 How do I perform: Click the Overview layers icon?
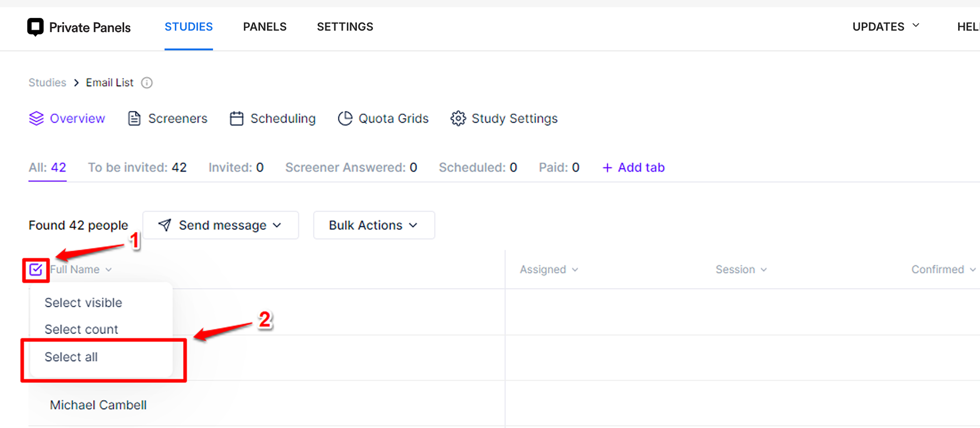point(37,118)
